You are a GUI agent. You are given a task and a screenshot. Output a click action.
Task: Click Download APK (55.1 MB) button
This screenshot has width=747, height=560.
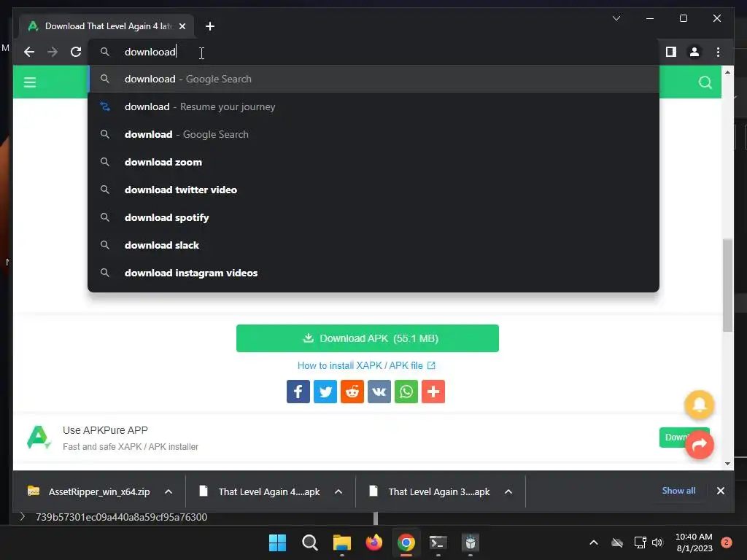[x=368, y=338]
